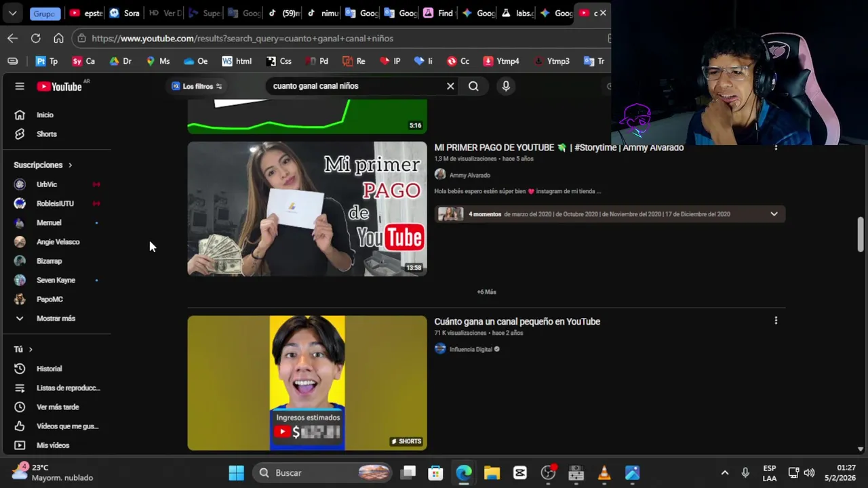Open the Windows Start button

[236, 472]
